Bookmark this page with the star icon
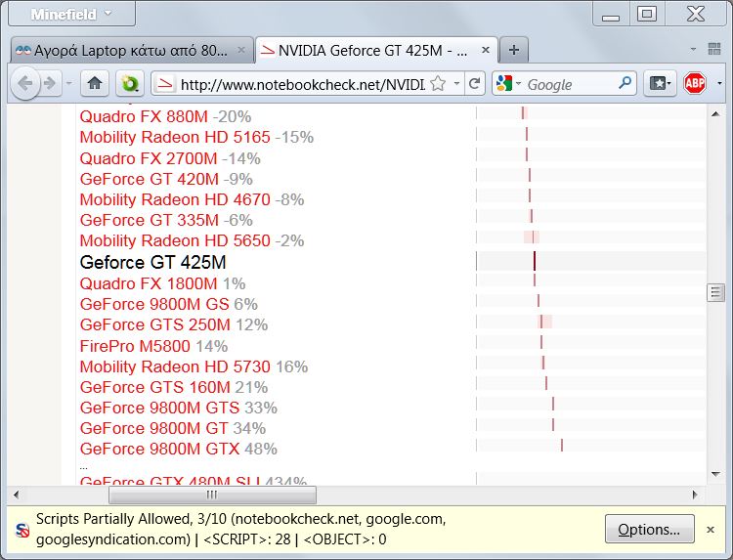733x560 pixels. click(x=438, y=84)
